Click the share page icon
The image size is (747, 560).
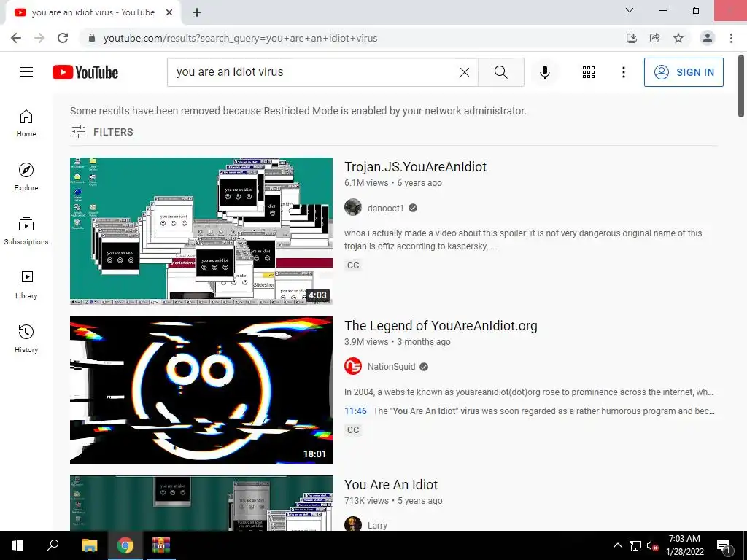tap(655, 38)
